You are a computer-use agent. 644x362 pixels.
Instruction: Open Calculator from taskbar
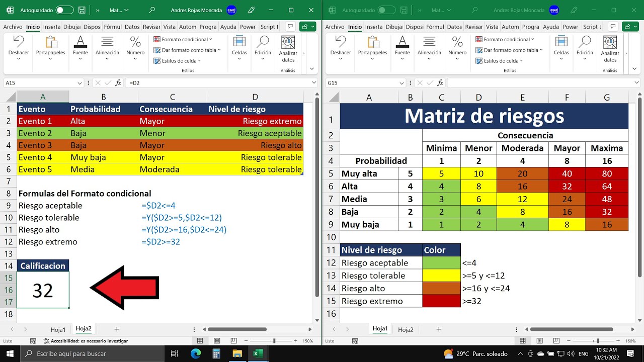point(216,353)
